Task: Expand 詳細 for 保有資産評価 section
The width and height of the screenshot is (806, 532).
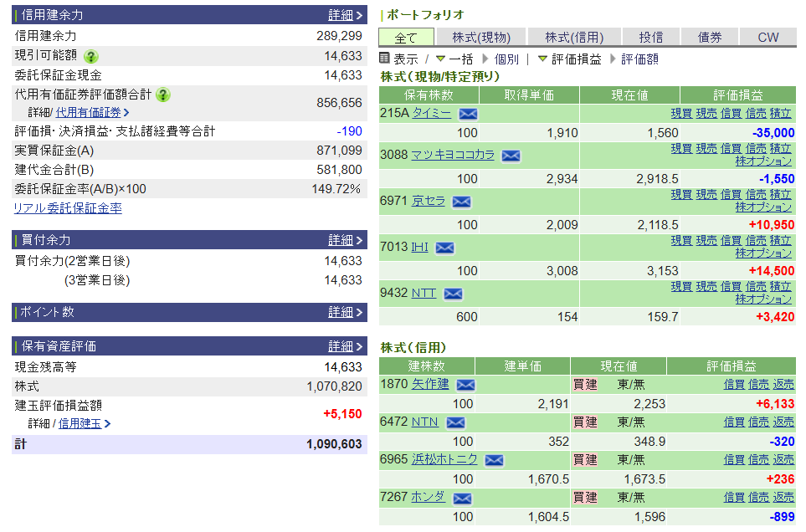Action: [345, 346]
